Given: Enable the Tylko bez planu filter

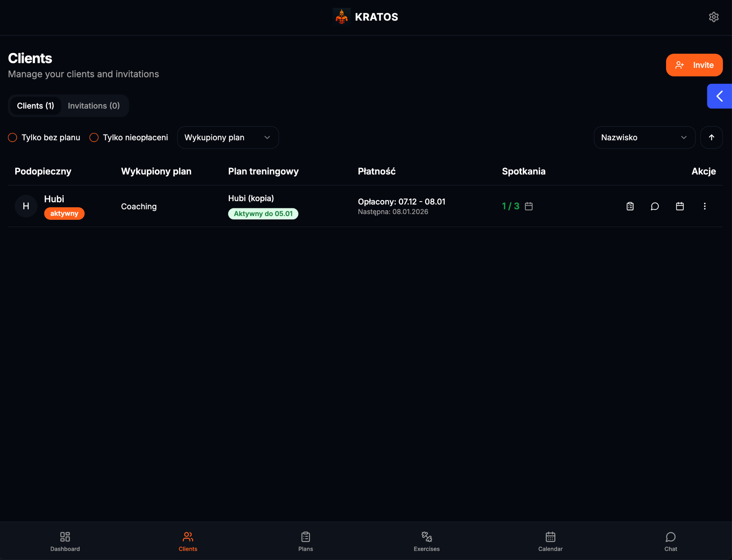Looking at the screenshot, I should [13, 138].
